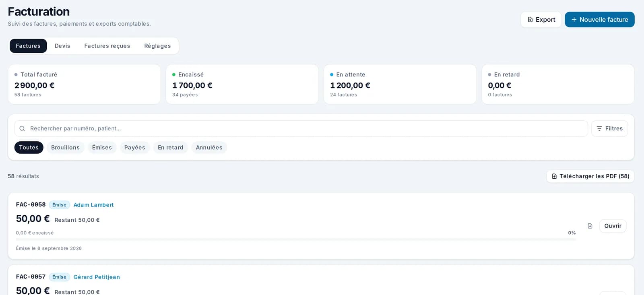The height and width of the screenshot is (295, 644).
Task: Open invoice FAC-0058 with Ouvrir
Action: tap(613, 226)
